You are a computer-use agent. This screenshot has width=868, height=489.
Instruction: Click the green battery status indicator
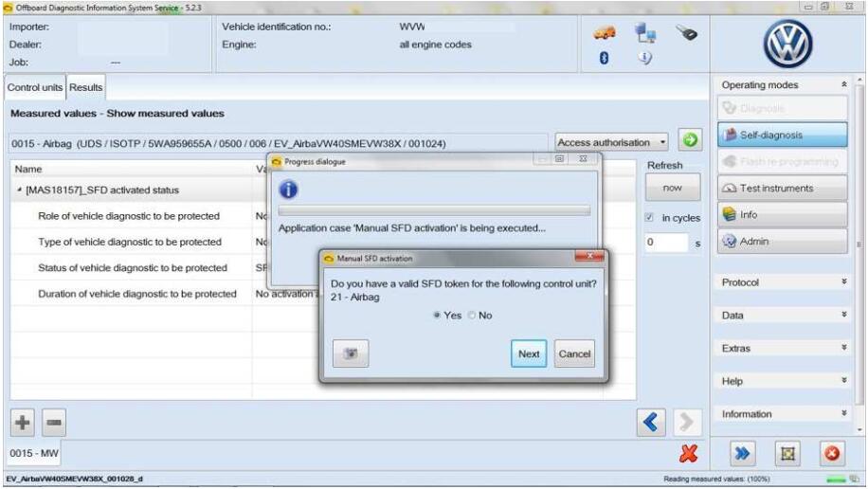click(x=836, y=479)
